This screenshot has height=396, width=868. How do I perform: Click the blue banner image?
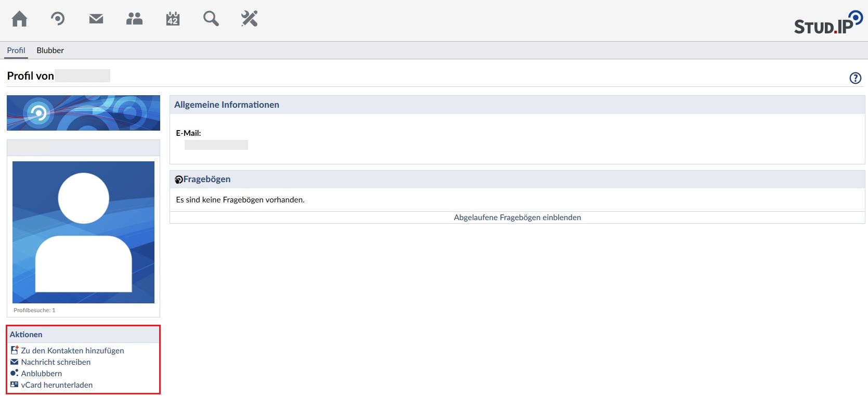click(83, 113)
